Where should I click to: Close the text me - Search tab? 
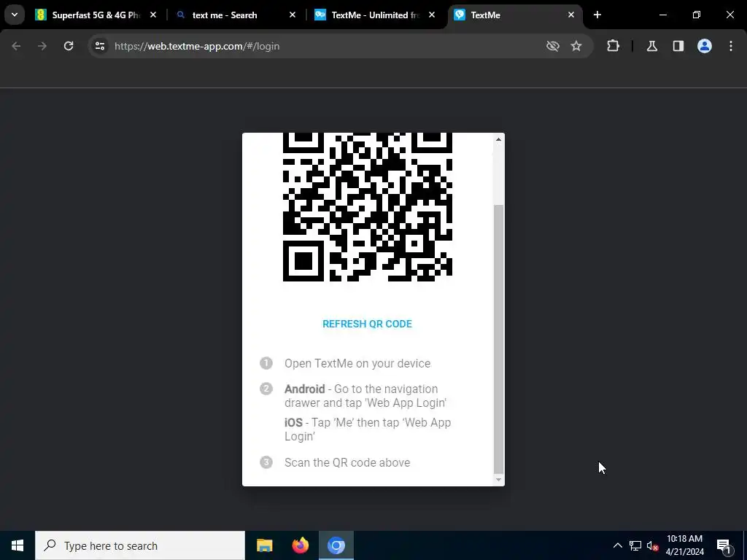click(293, 15)
